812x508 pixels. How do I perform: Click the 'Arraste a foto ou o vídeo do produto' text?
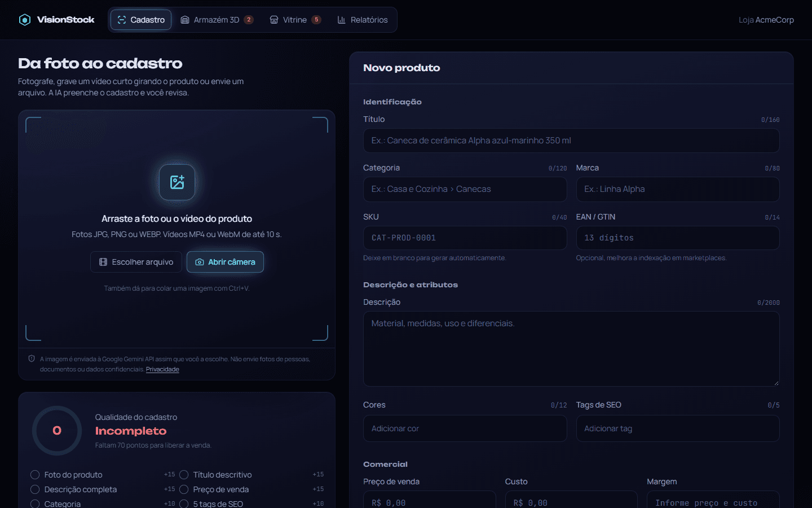pos(176,219)
